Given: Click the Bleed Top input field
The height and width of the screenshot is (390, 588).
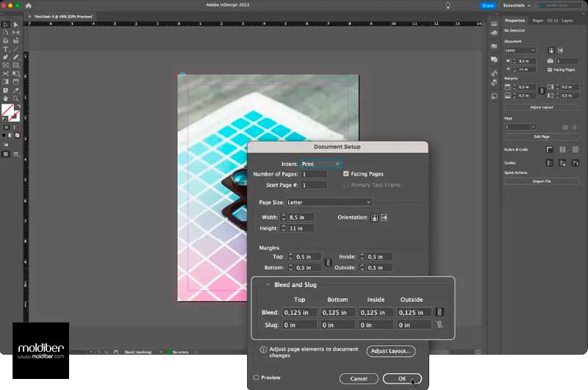Looking at the screenshot, I should click(x=300, y=312).
